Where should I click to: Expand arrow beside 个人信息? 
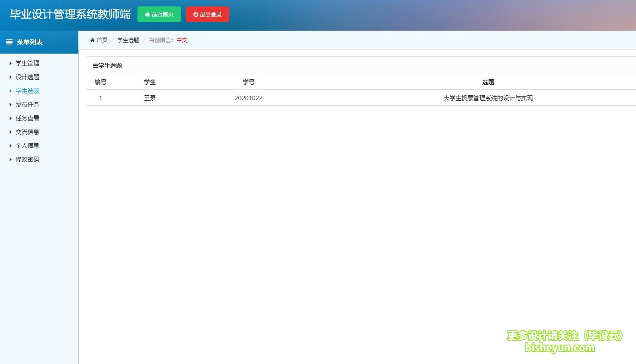click(x=11, y=146)
